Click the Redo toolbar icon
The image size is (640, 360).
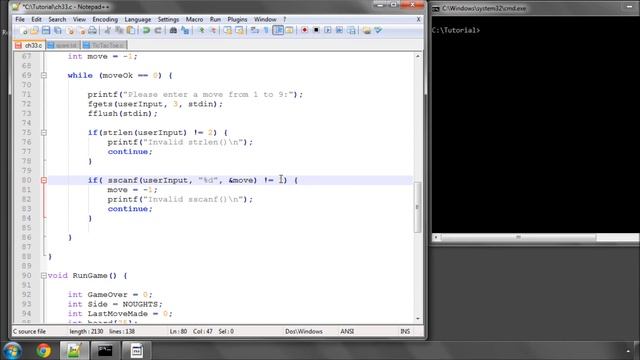(x=158, y=31)
